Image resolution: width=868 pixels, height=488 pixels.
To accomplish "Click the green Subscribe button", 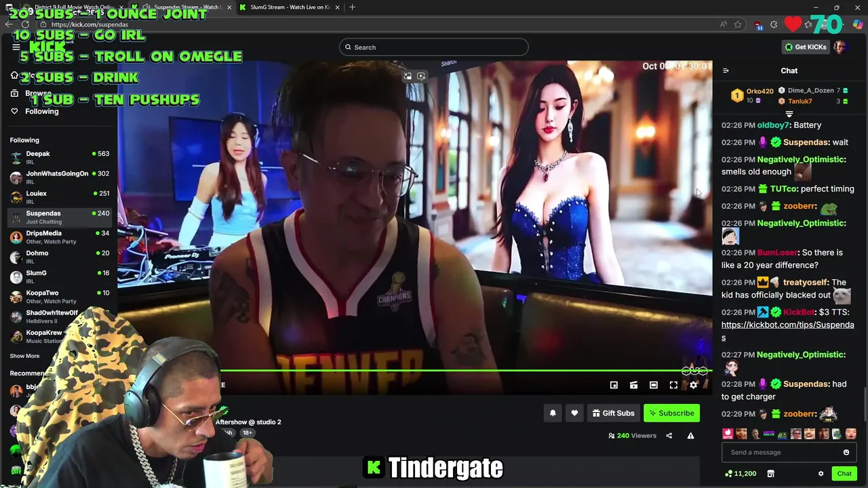I will (x=671, y=413).
